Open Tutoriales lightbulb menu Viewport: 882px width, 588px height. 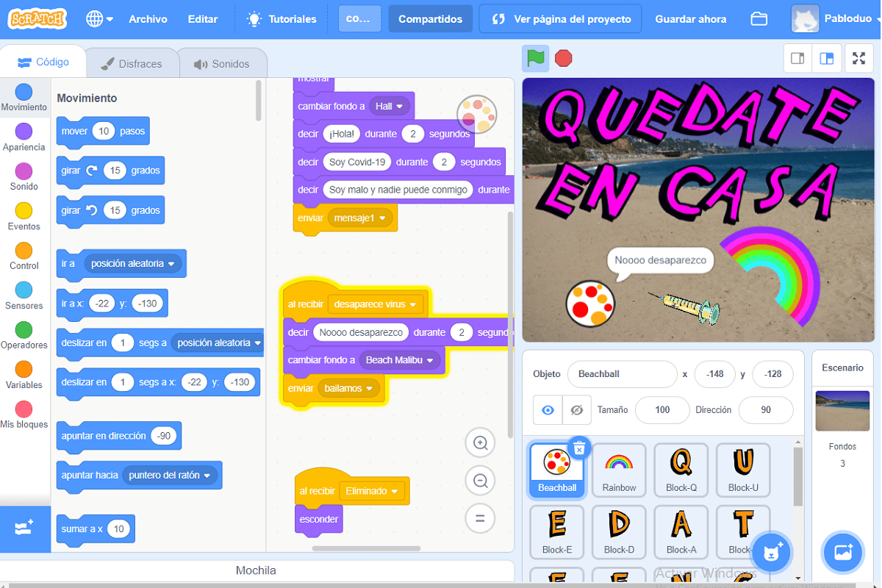point(282,19)
